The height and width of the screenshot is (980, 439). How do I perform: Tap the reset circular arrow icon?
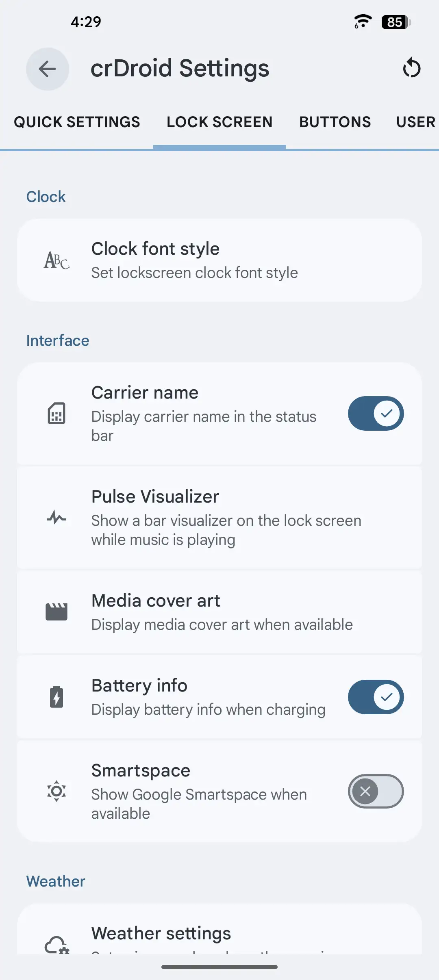click(411, 68)
